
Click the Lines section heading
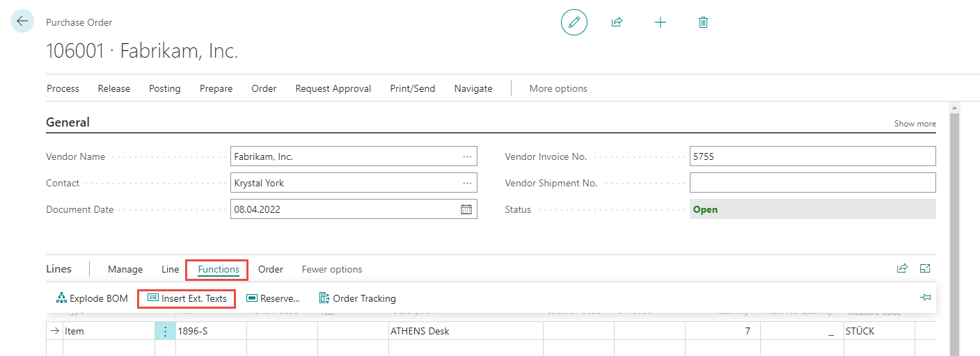58,269
